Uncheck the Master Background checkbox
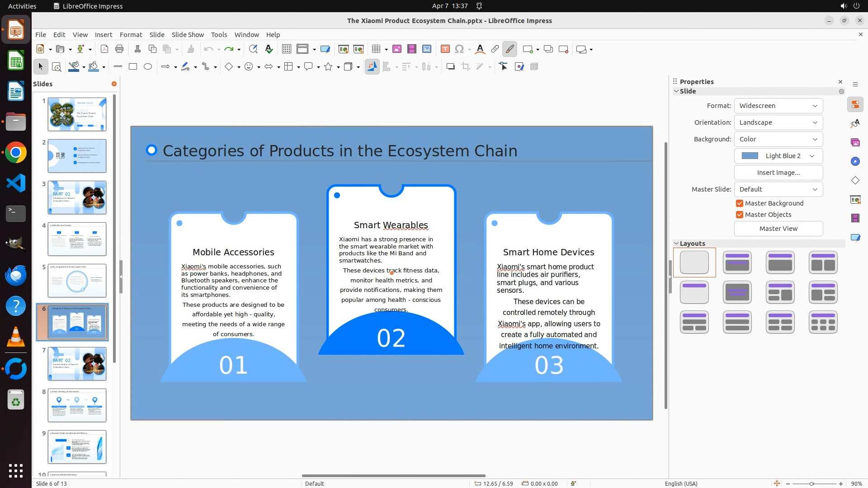The height and width of the screenshot is (488, 868). (x=740, y=203)
